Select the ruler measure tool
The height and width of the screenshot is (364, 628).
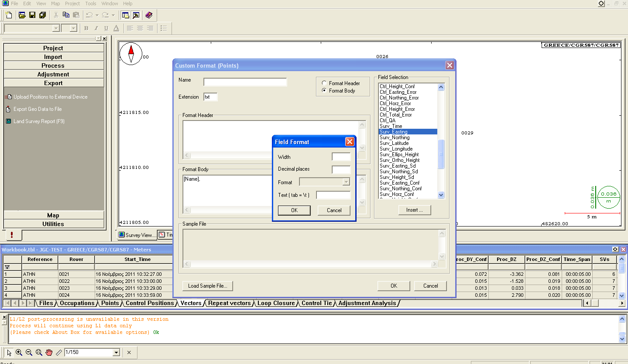[x=59, y=352]
